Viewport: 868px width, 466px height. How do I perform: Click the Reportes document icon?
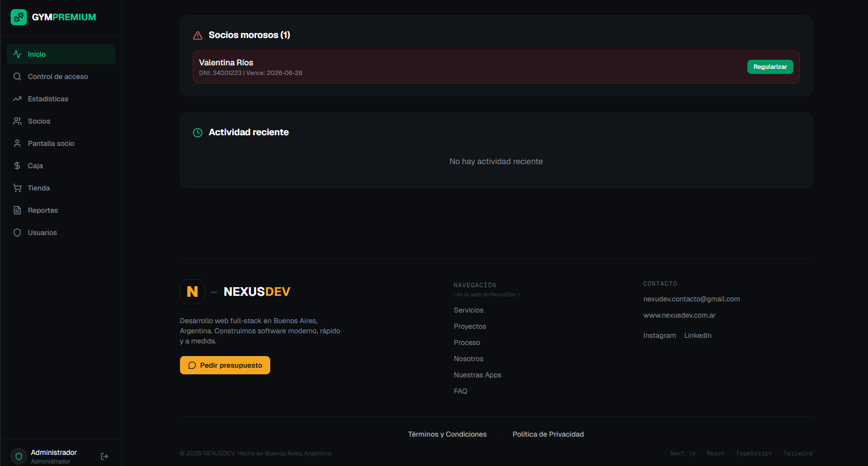[x=17, y=210]
